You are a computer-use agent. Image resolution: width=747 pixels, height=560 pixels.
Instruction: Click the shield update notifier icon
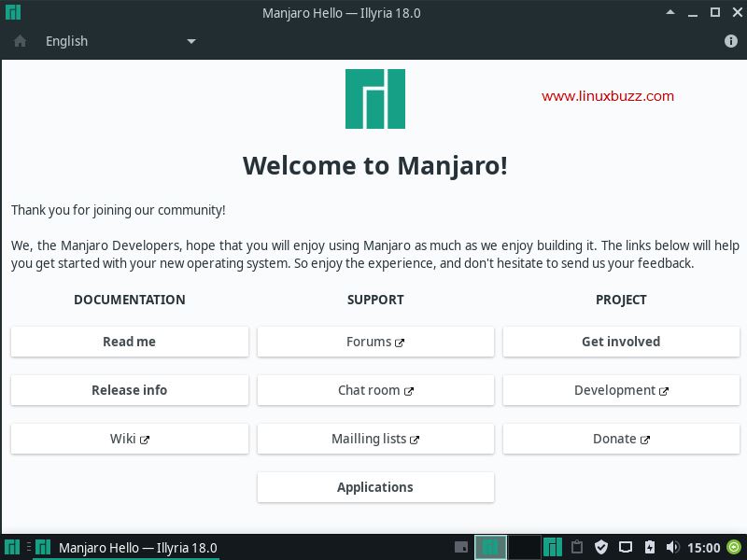tap(601, 547)
